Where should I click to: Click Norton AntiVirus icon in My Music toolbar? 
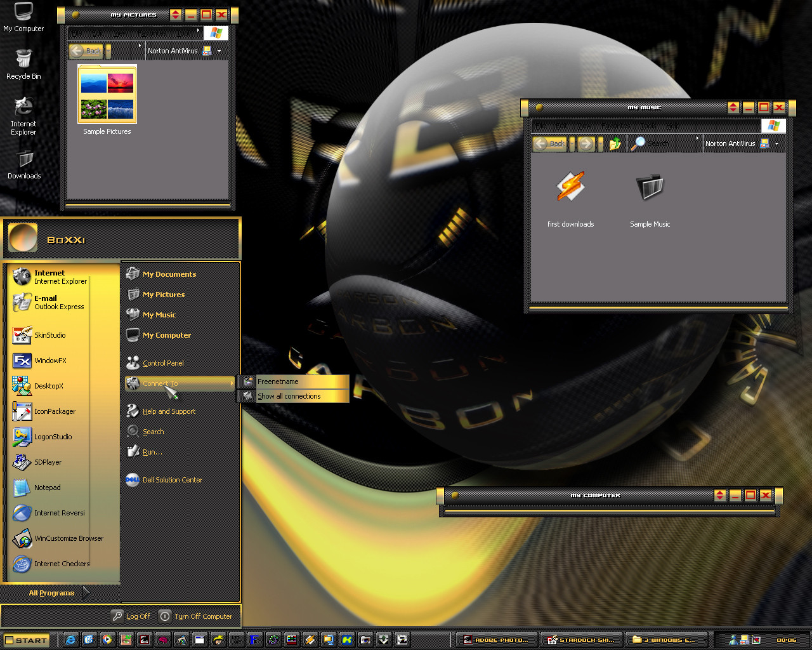point(764,144)
